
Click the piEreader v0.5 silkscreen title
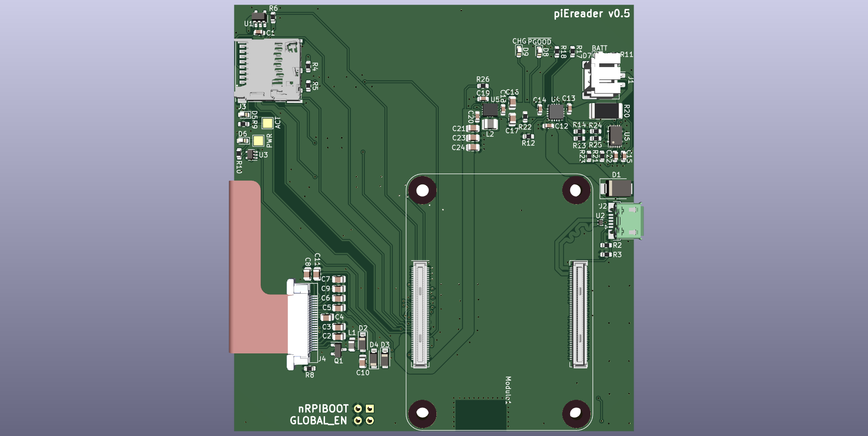pos(592,14)
